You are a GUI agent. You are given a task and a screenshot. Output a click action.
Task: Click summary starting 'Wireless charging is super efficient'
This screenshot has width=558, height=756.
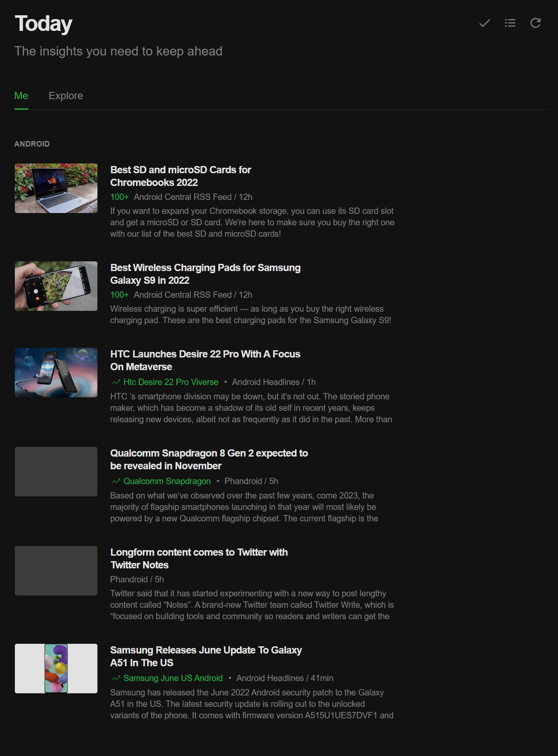pos(250,315)
